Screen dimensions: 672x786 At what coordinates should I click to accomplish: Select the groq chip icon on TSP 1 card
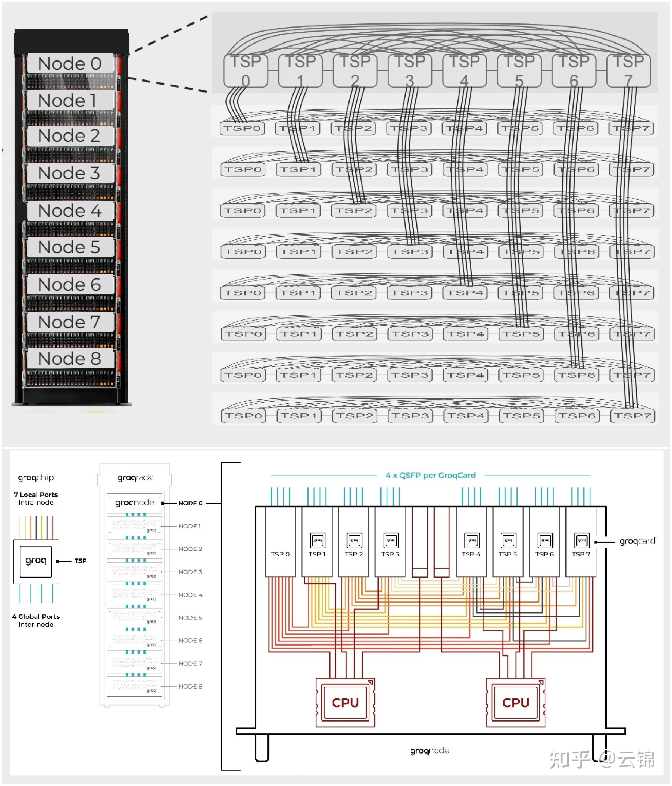point(317,540)
